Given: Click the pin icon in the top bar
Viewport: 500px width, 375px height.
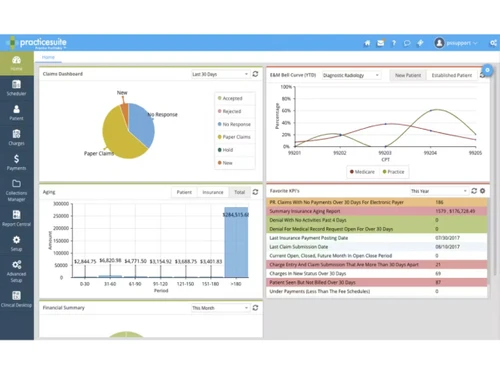Looking at the screenshot, I should 420,43.
